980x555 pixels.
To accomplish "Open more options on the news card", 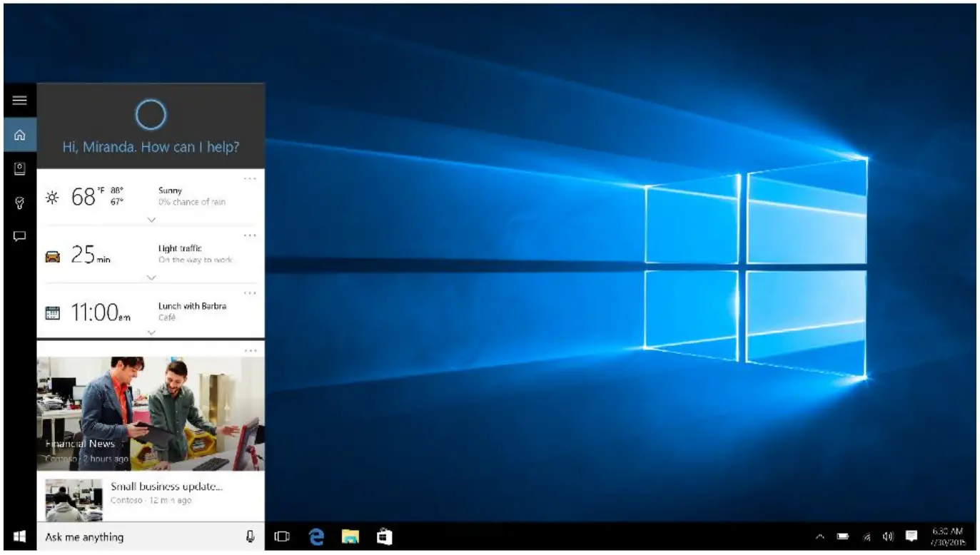I will pos(250,350).
